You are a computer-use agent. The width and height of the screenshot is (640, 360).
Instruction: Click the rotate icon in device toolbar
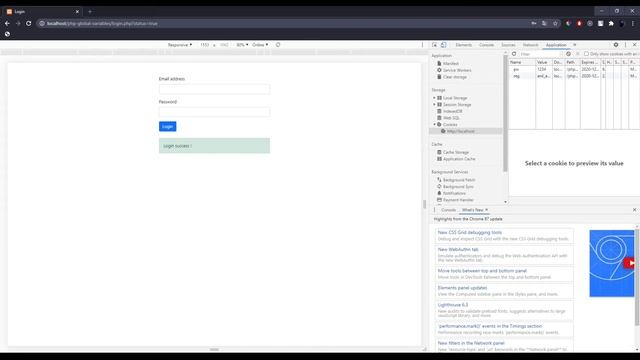(278, 45)
